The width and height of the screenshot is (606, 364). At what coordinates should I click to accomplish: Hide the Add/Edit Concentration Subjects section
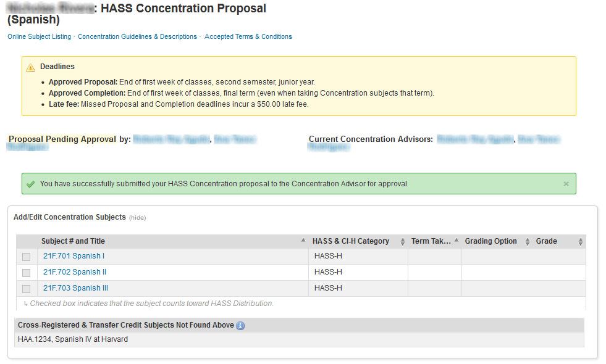137,218
